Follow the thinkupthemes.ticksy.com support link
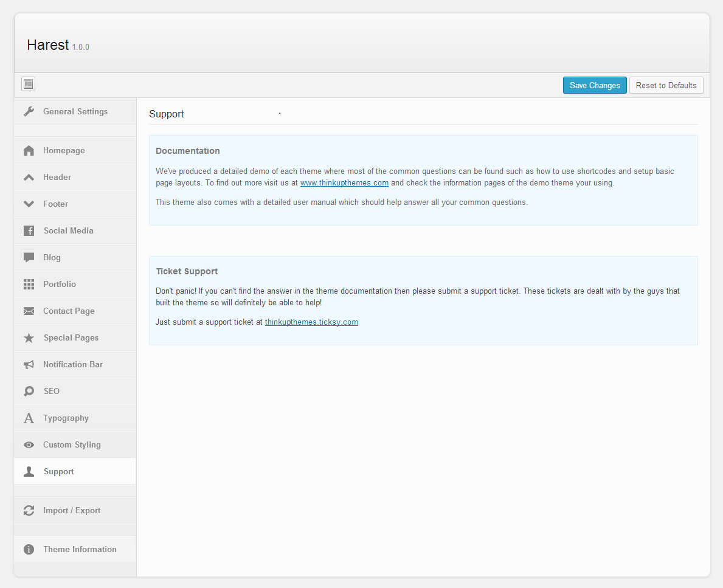This screenshot has width=723, height=588. click(311, 322)
